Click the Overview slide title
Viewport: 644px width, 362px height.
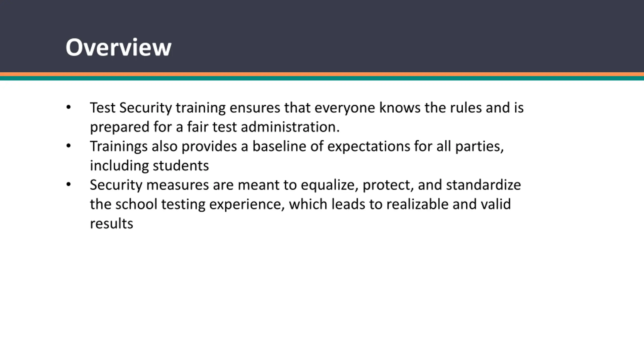coord(118,47)
